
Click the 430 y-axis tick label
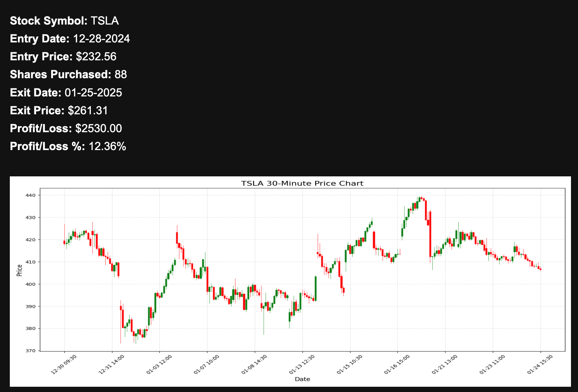[31, 217]
